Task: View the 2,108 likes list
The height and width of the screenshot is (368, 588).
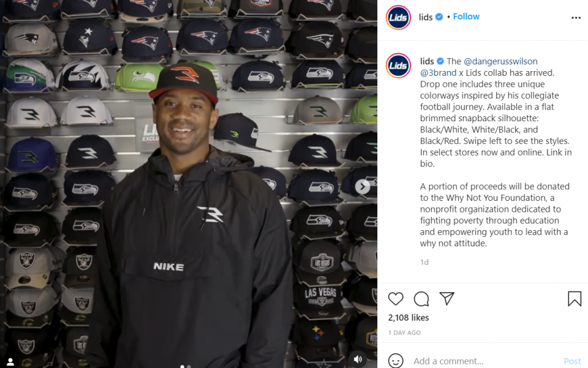Action: 409,317
